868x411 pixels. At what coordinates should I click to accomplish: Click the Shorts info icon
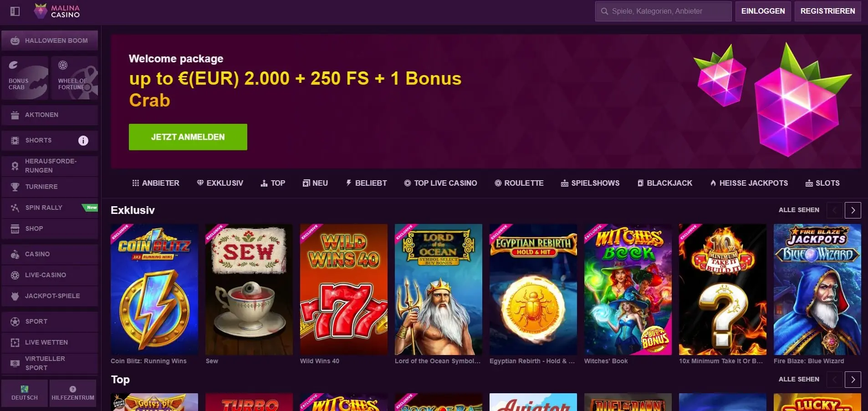click(x=83, y=141)
